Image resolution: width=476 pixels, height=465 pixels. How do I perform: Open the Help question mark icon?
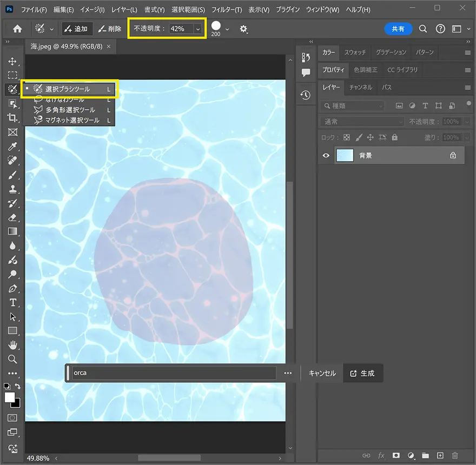(440, 29)
